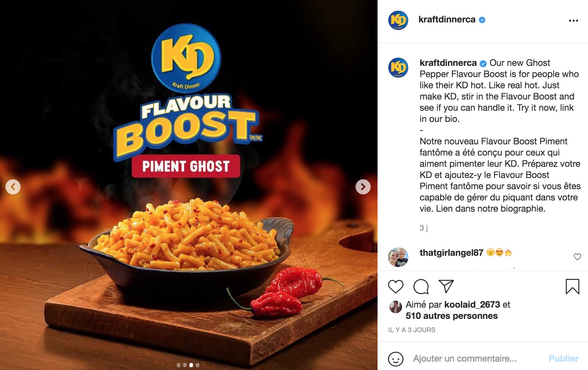Save post with bookmark icon
The image size is (588, 370).
(572, 286)
